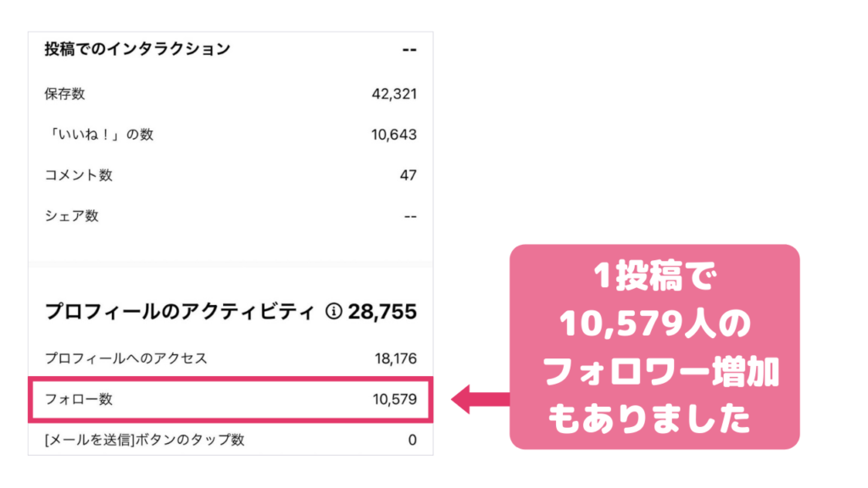Click the dashes next to シェア数
Viewport: 868px width, 488px height.
point(409,216)
